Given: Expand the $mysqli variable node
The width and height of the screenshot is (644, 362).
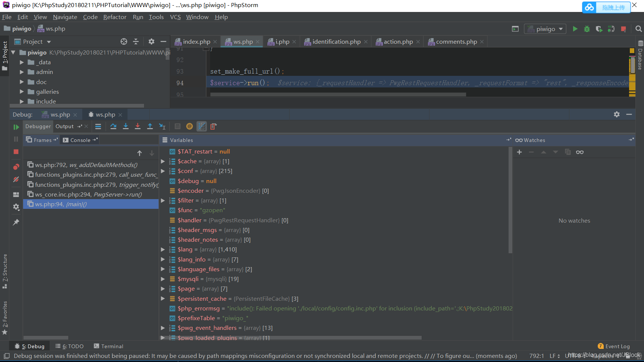Looking at the screenshot, I should pyautogui.click(x=163, y=279).
